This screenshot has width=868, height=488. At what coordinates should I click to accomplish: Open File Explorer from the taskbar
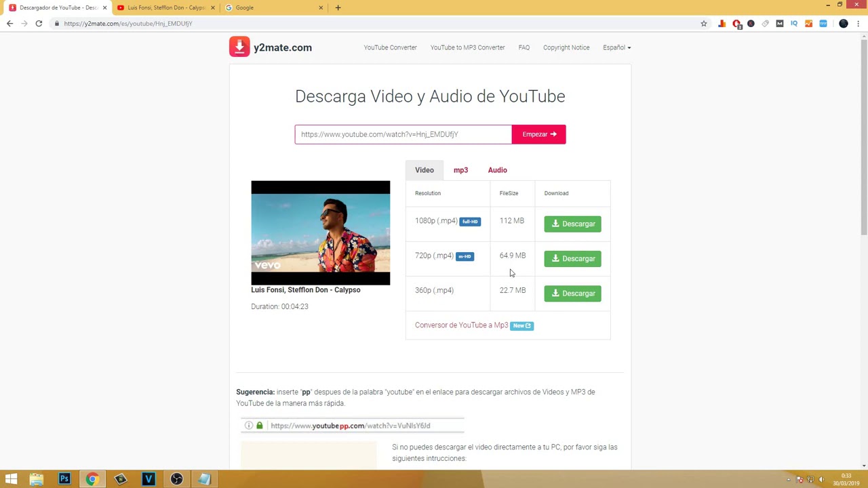pyautogui.click(x=37, y=479)
